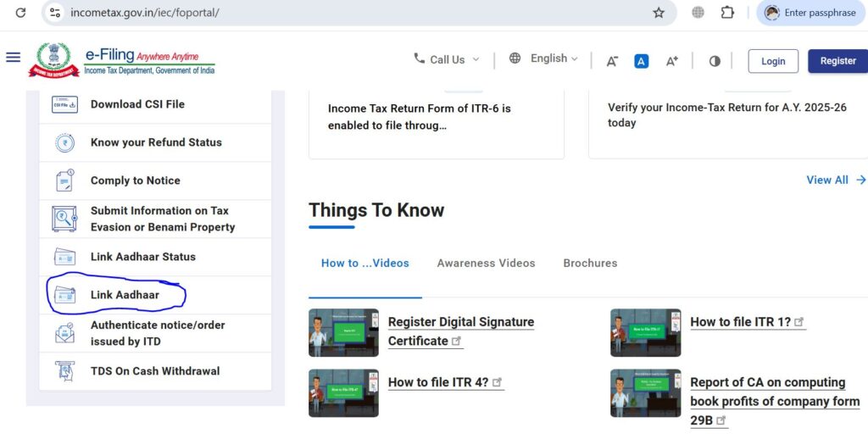Click the Comply to Notice icon
This screenshot has width=868, height=439.
pos(65,181)
